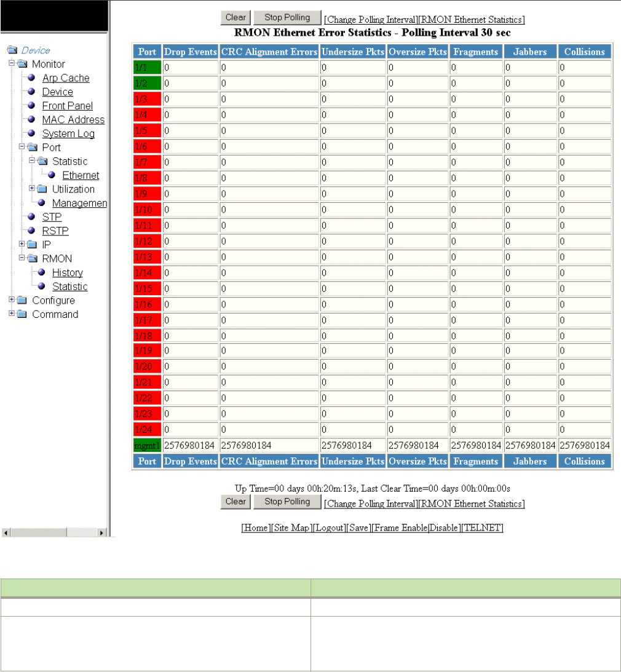Screen dimensions: 621x672
Task: Click the bullet icon next to System Log
Action: pos(31,133)
